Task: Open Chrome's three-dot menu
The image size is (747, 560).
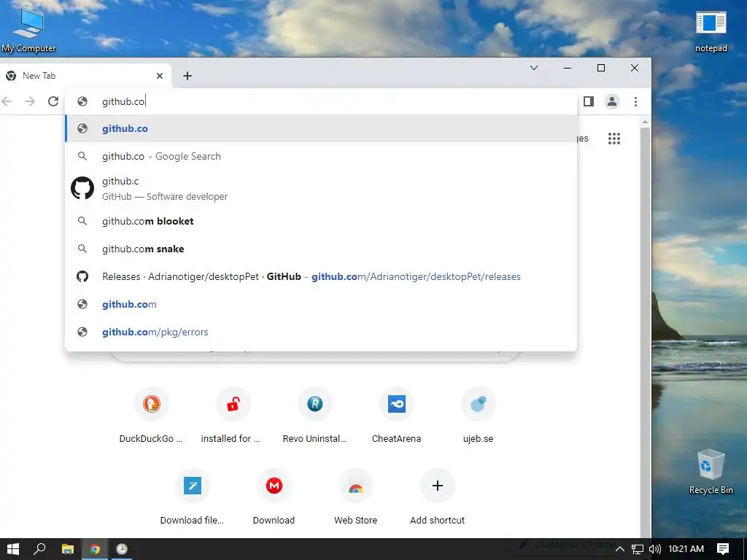Action: click(635, 101)
